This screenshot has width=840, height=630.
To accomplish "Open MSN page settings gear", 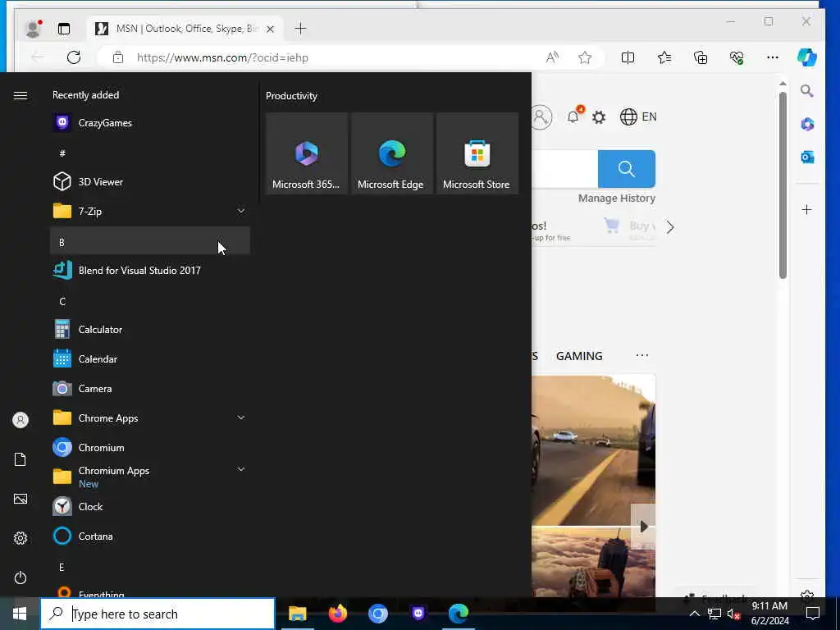I will [599, 117].
